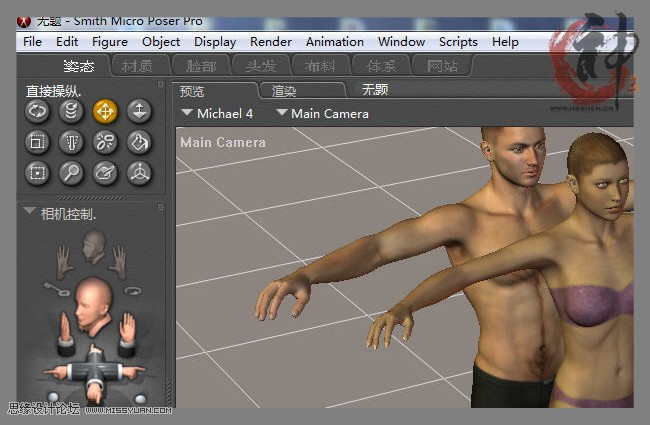
Task: Open the Object menu
Action: (161, 42)
